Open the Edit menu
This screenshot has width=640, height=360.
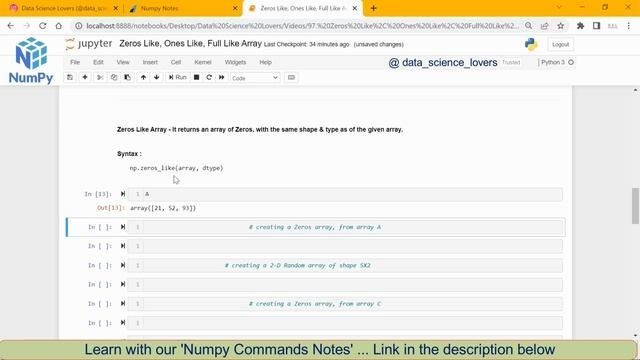click(98, 62)
